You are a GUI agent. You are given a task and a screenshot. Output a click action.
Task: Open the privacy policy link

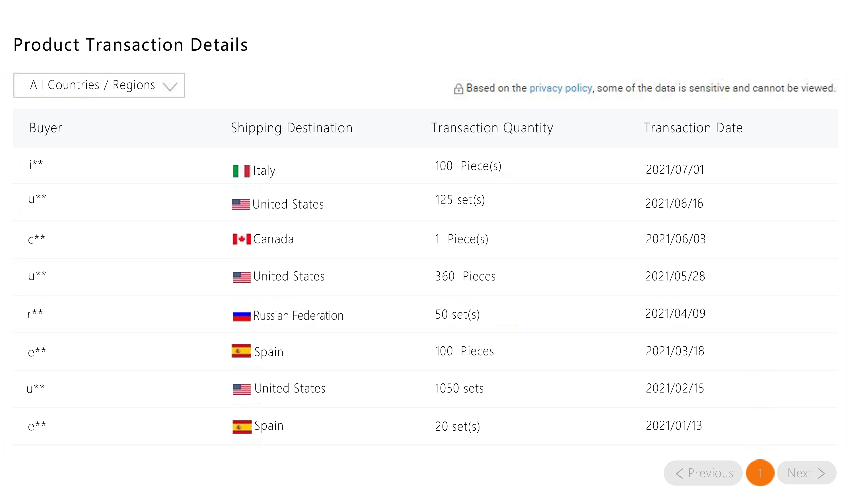(560, 88)
